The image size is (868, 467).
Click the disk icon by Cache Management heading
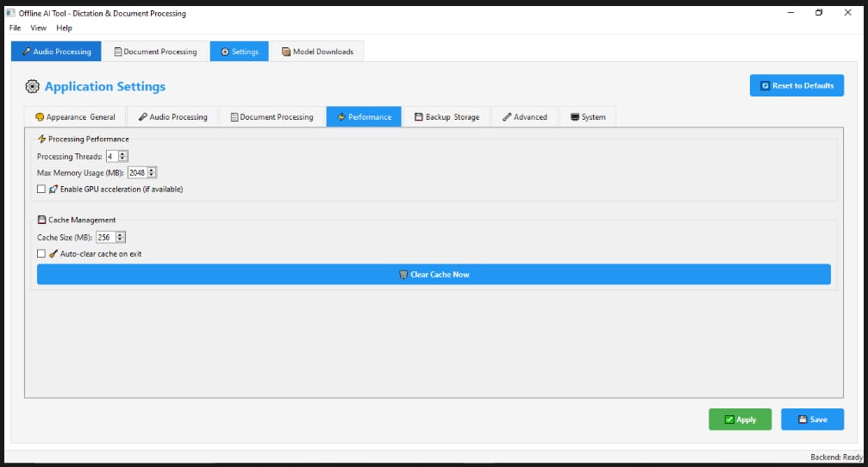[x=41, y=220]
